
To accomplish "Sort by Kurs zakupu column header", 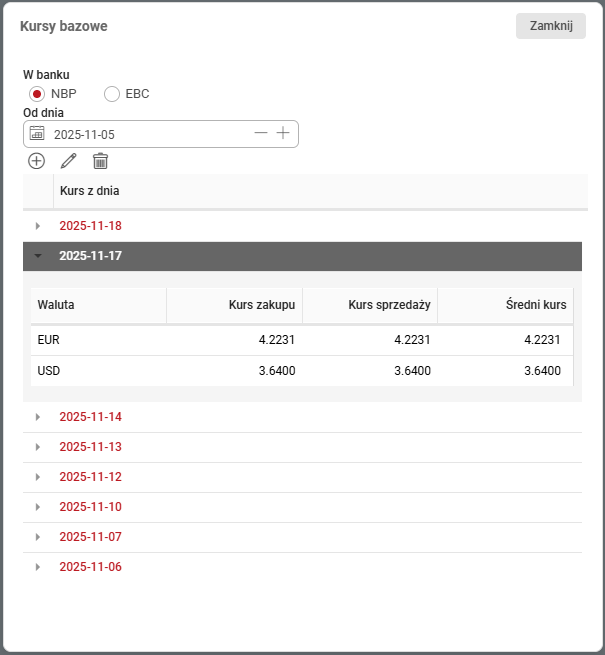I will tap(234, 304).
